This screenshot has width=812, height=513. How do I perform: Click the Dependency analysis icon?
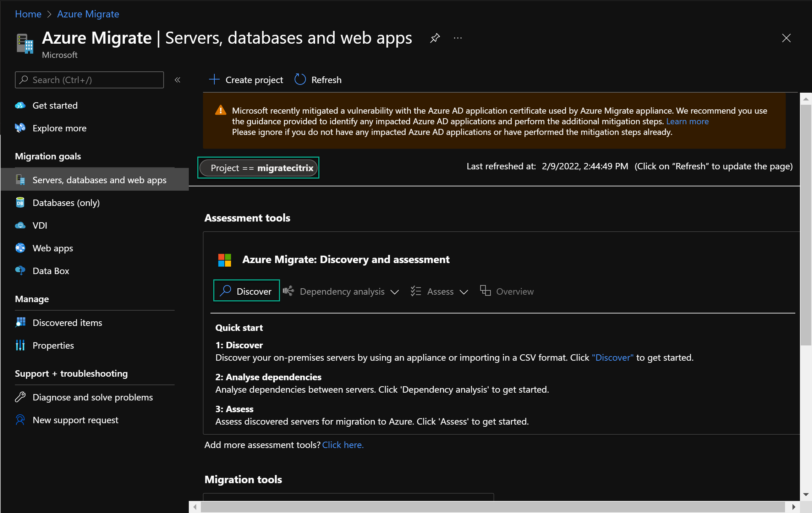click(289, 291)
